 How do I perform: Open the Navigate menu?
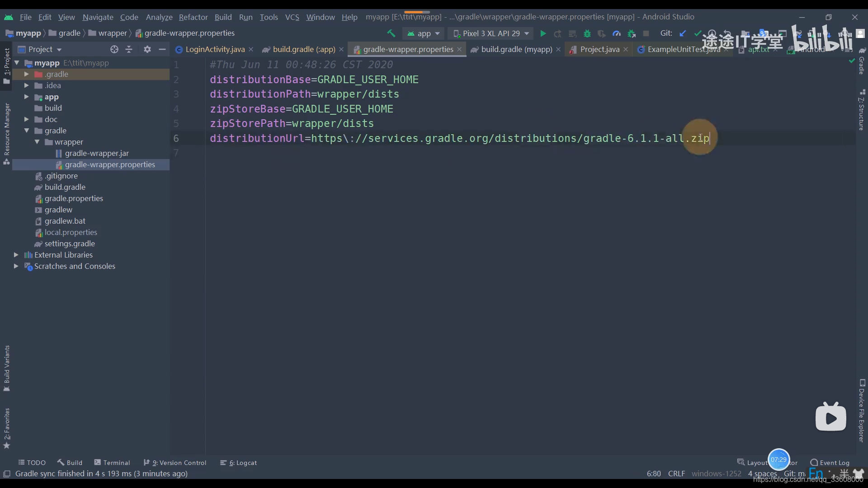coord(98,17)
